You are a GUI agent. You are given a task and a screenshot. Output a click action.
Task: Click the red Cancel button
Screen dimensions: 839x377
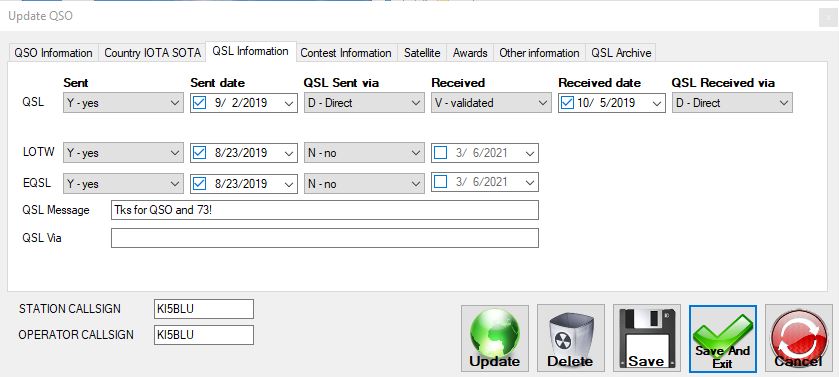coord(798,338)
